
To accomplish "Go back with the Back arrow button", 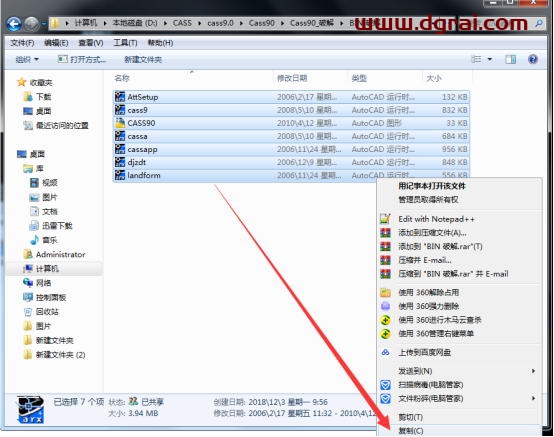I will click(14, 24).
